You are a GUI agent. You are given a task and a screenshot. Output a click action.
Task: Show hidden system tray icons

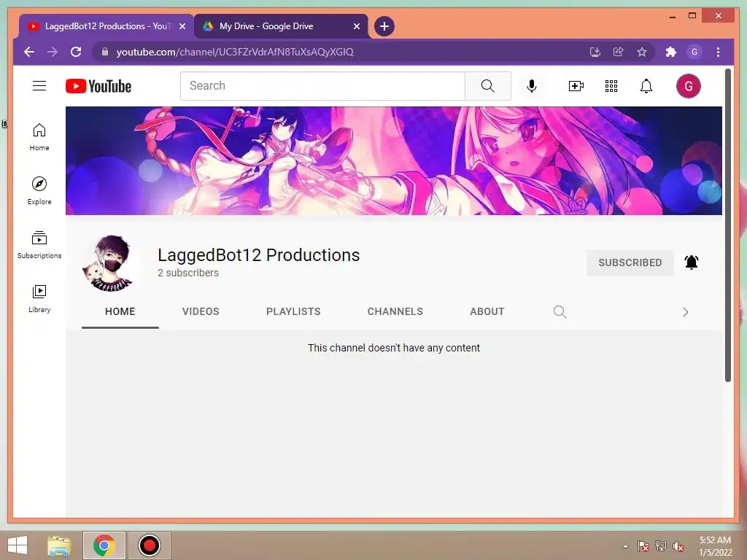tap(625, 546)
